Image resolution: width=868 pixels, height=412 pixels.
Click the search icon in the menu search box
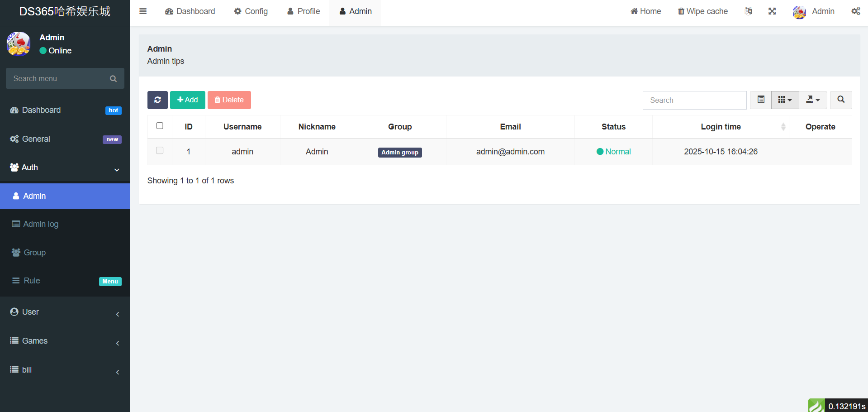(x=113, y=79)
